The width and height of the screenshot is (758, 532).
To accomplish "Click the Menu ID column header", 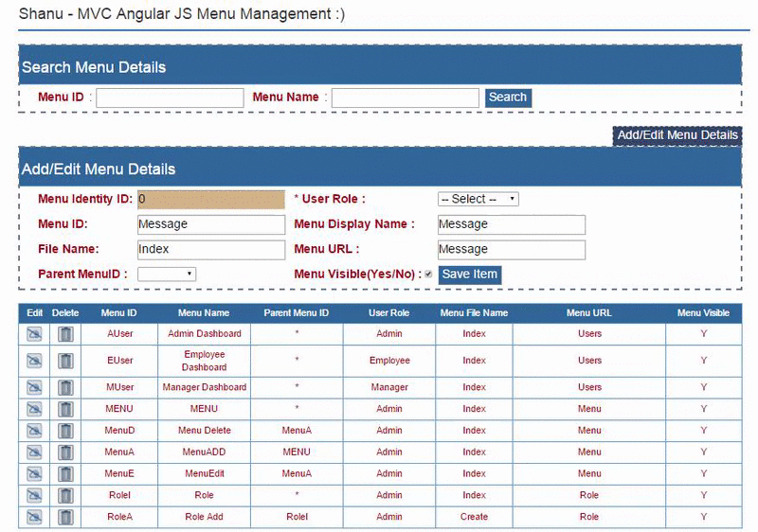I will click(119, 312).
